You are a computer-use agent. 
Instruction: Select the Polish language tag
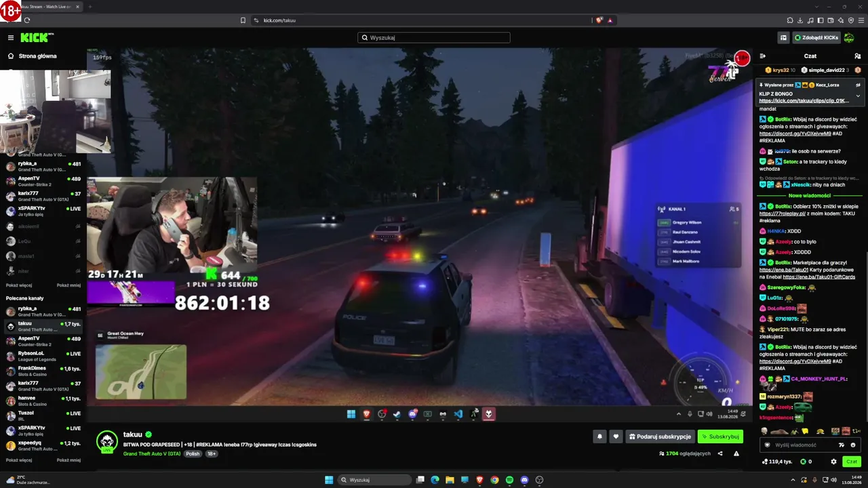tap(193, 453)
